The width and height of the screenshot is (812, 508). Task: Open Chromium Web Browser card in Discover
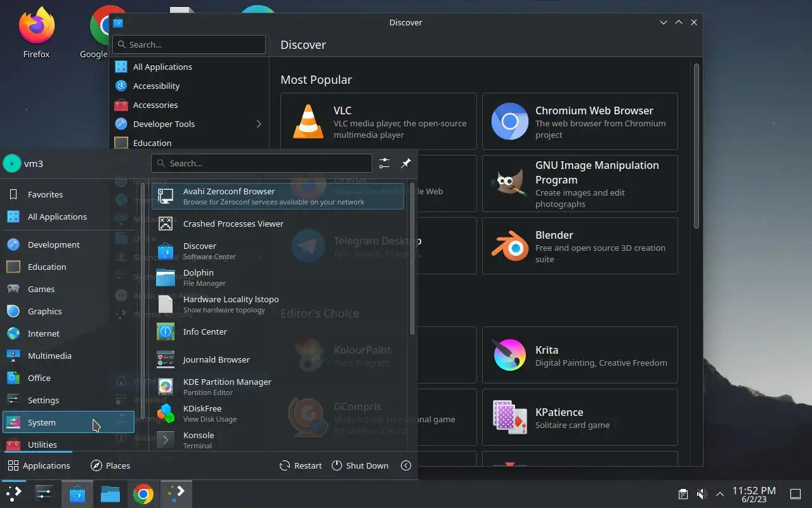580,121
